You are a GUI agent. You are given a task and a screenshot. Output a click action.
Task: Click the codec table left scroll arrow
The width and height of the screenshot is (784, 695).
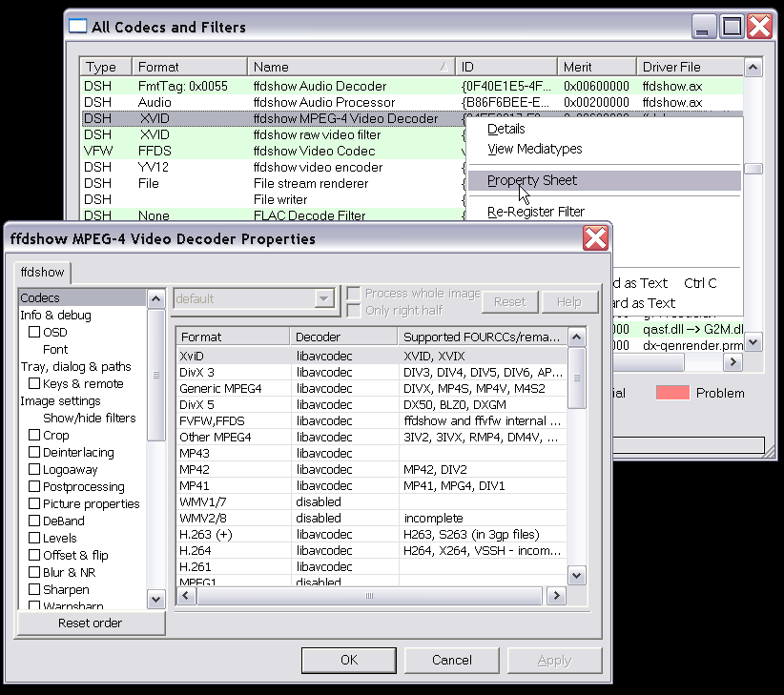tap(187, 595)
